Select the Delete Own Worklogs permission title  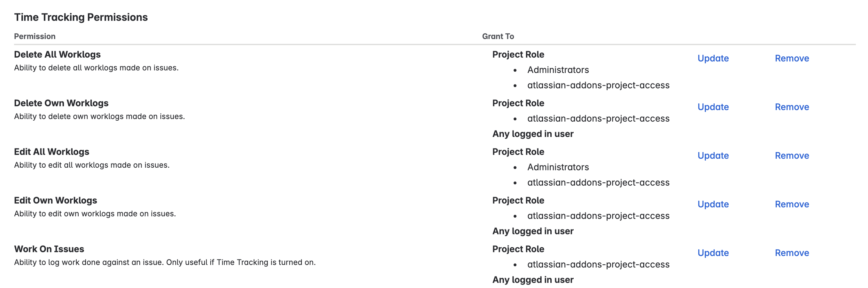tap(61, 103)
